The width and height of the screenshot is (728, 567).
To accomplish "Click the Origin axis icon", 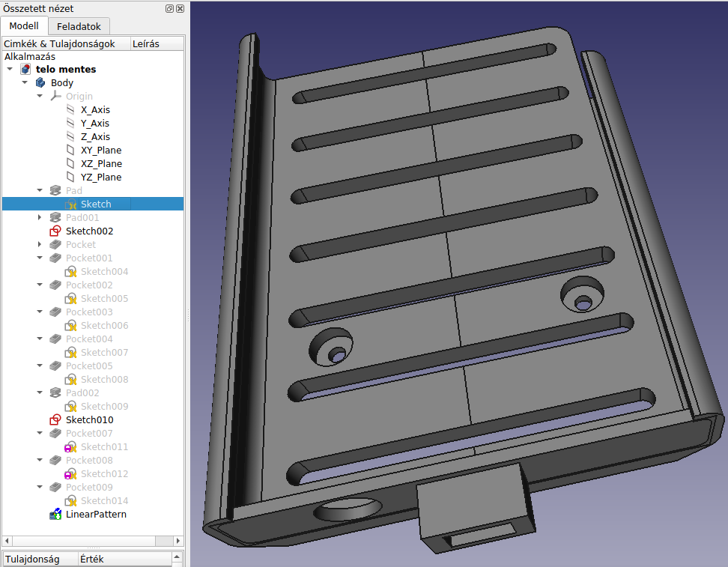I will [x=55, y=96].
